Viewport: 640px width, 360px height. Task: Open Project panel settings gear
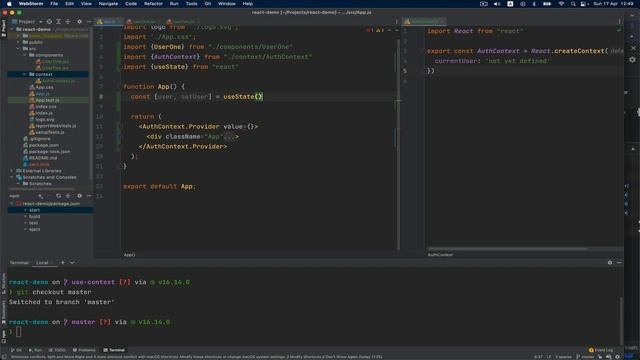80,21
